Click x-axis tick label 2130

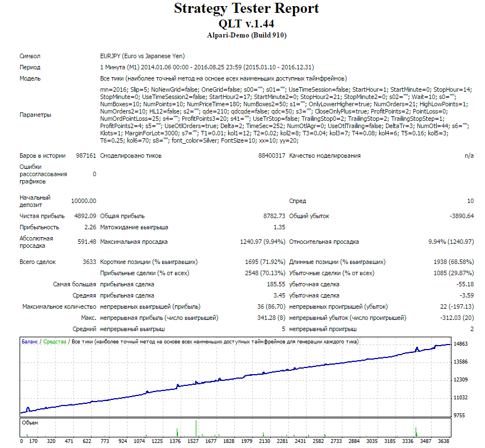[265, 441]
